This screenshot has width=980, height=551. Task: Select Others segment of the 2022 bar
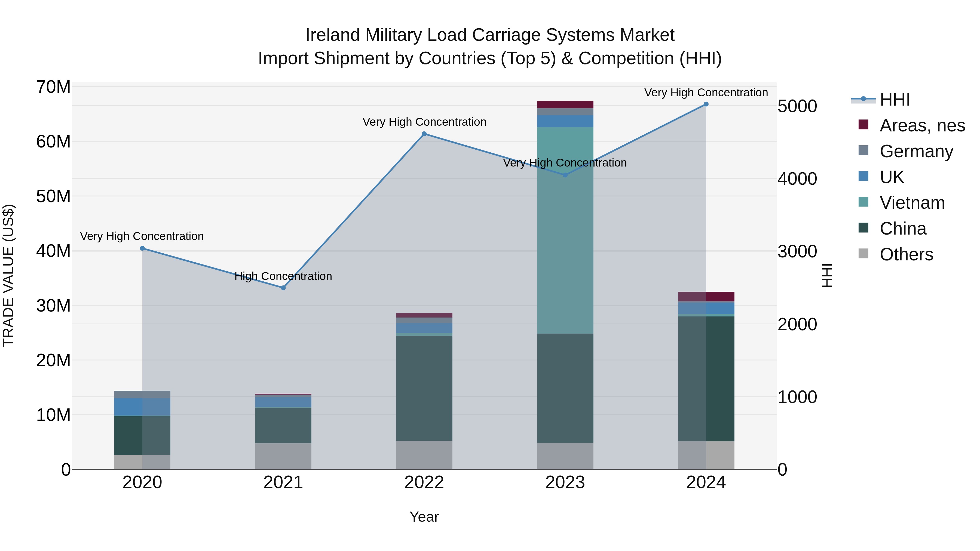click(x=424, y=455)
